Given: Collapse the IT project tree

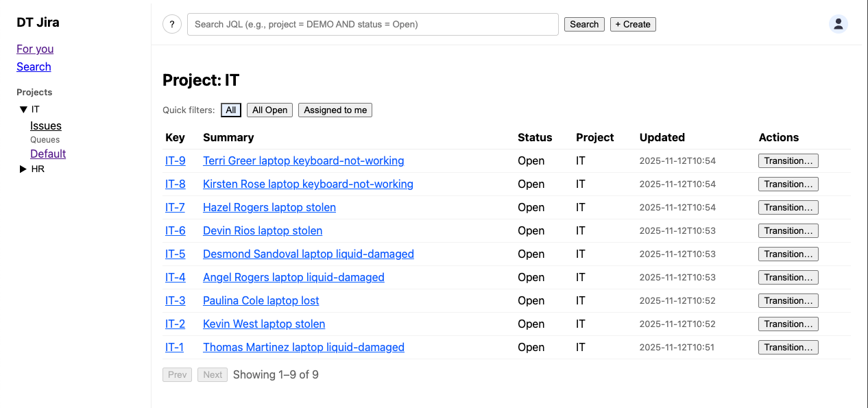Looking at the screenshot, I should [23, 109].
